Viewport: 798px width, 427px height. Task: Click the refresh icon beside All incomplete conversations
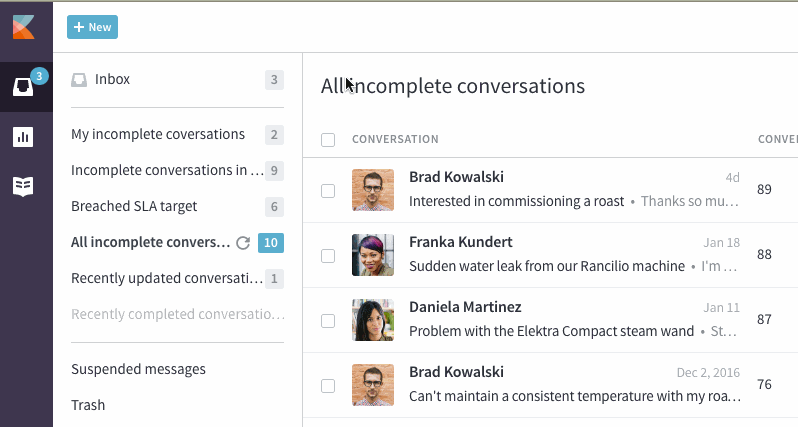click(x=243, y=243)
